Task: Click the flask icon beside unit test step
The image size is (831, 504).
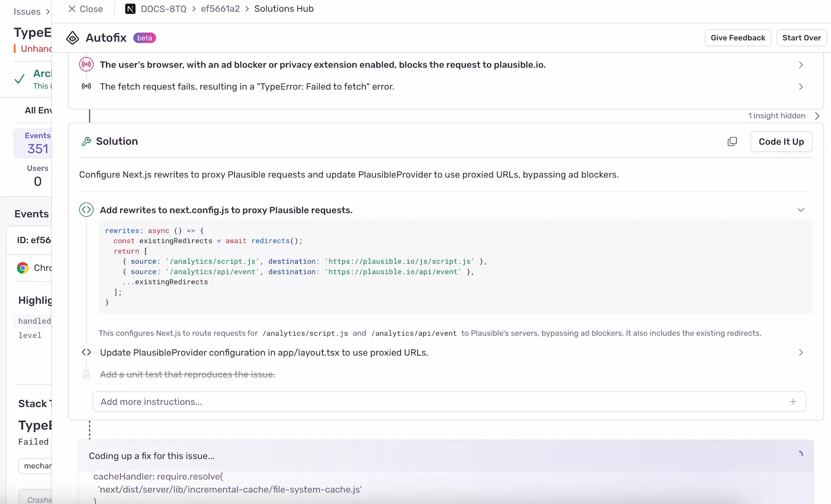Action: point(87,374)
